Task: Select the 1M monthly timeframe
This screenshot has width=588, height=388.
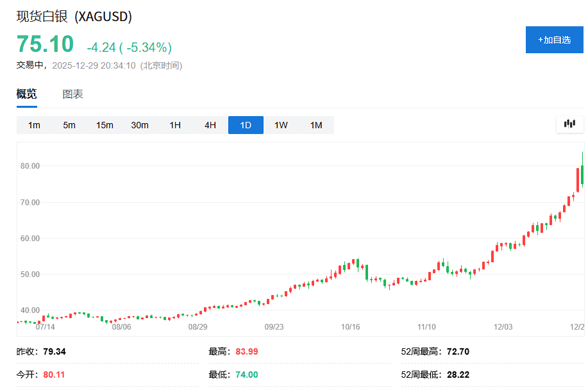Action: pyautogui.click(x=316, y=125)
